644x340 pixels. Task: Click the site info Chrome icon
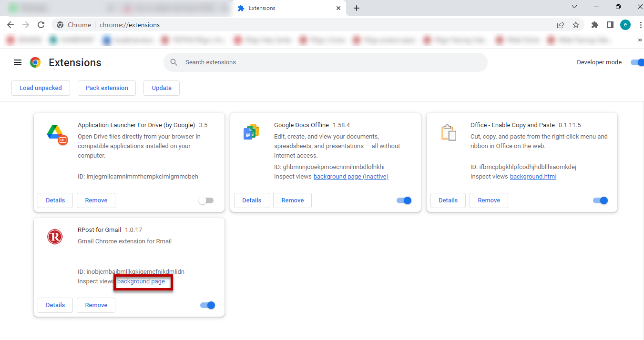(x=60, y=25)
